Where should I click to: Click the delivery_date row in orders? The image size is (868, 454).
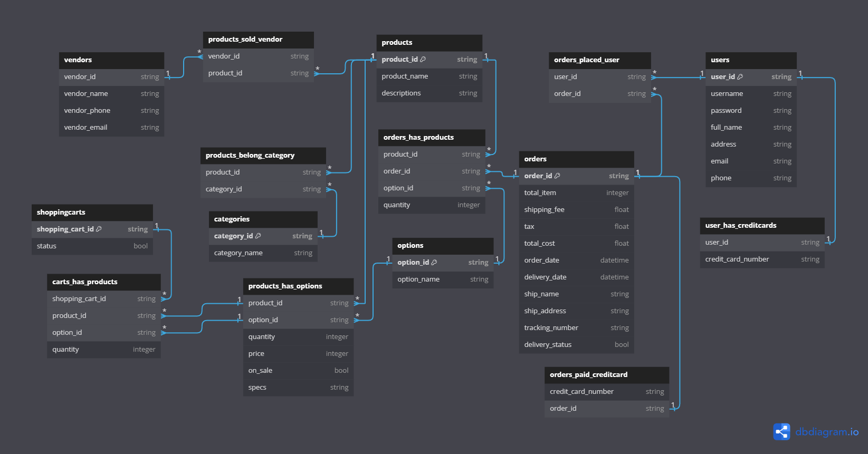point(577,277)
